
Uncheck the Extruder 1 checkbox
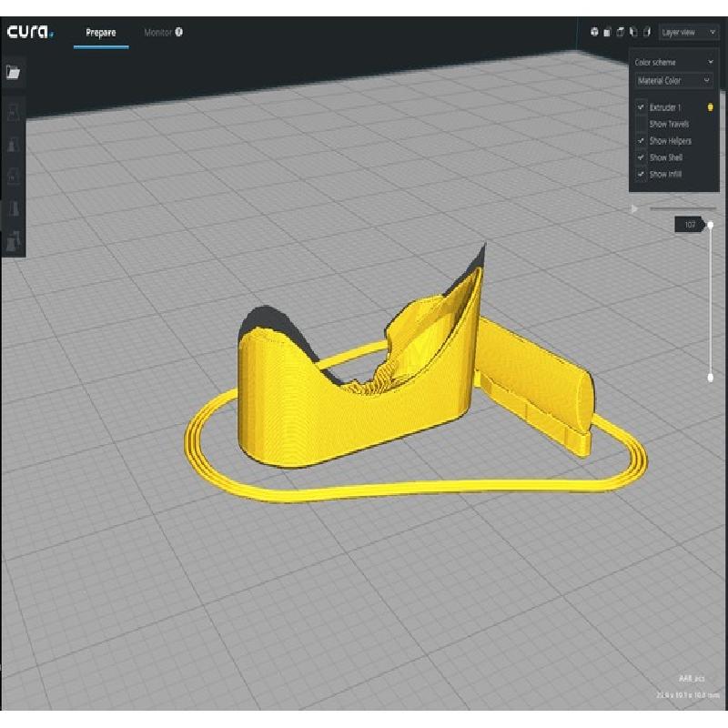(642, 107)
